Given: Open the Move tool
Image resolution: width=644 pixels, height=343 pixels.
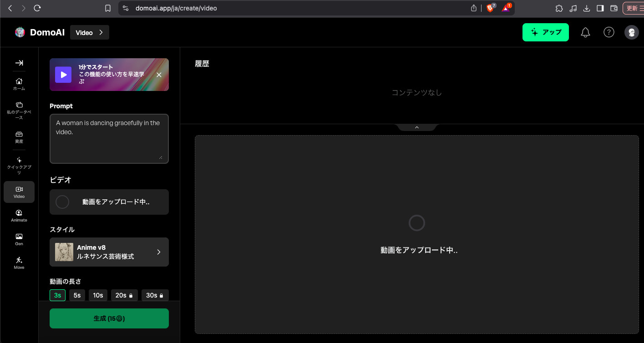Looking at the screenshot, I should [x=19, y=263].
